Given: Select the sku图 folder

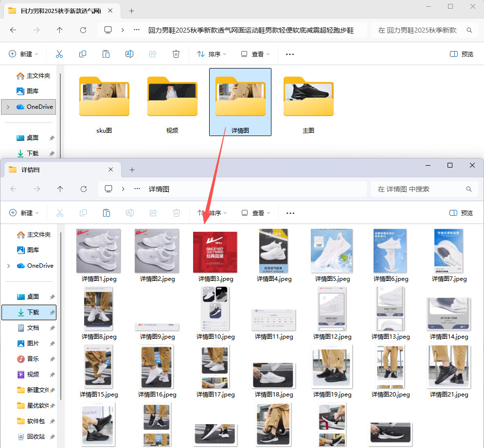Looking at the screenshot, I should (104, 102).
